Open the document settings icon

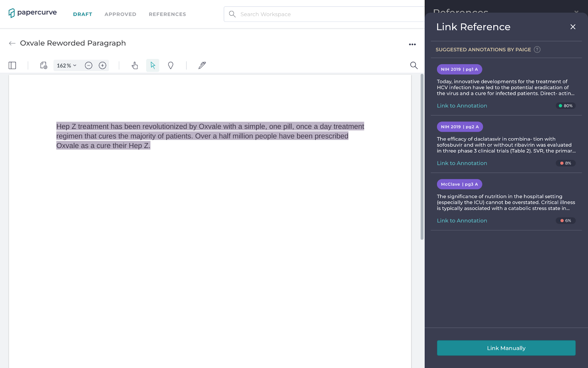(x=44, y=66)
